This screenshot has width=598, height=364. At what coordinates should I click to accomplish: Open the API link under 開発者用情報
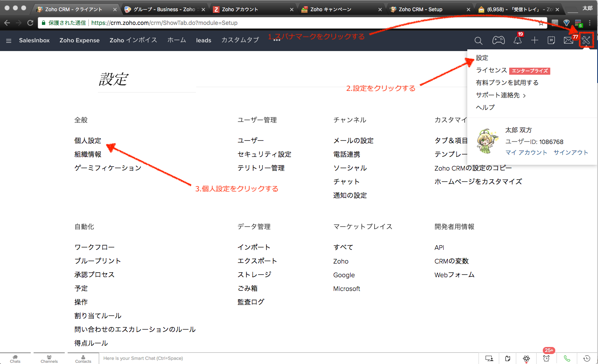439,247
